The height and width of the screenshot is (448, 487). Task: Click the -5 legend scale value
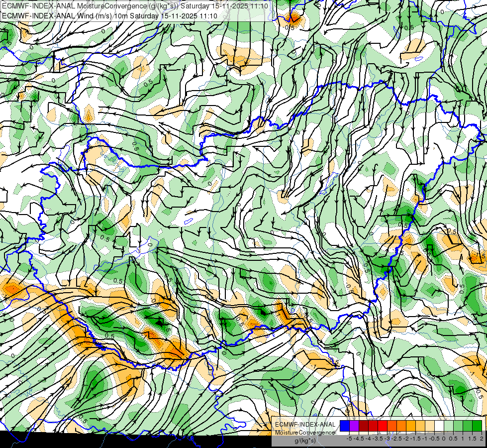point(349,439)
